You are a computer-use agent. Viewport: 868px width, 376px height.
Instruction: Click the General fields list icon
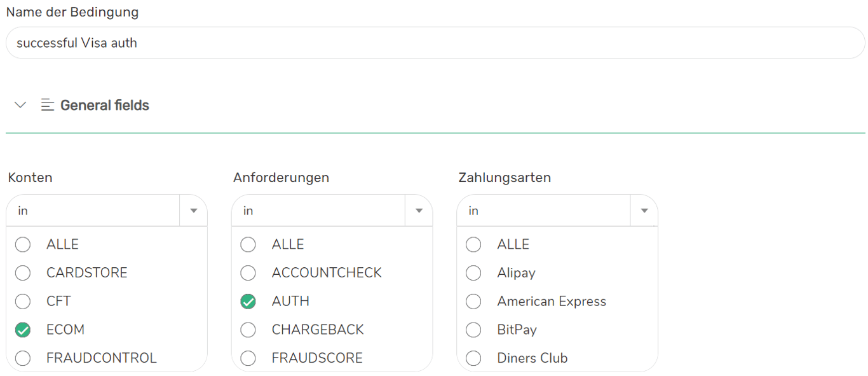[48, 105]
